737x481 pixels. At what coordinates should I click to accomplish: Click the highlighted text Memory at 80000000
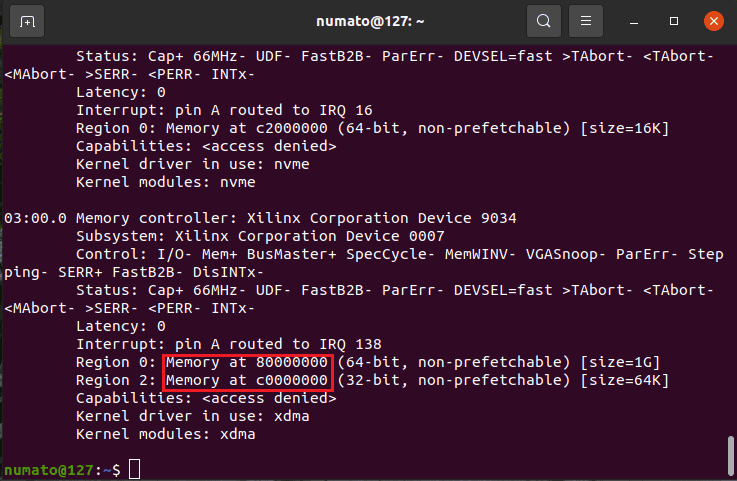(x=247, y=362)
